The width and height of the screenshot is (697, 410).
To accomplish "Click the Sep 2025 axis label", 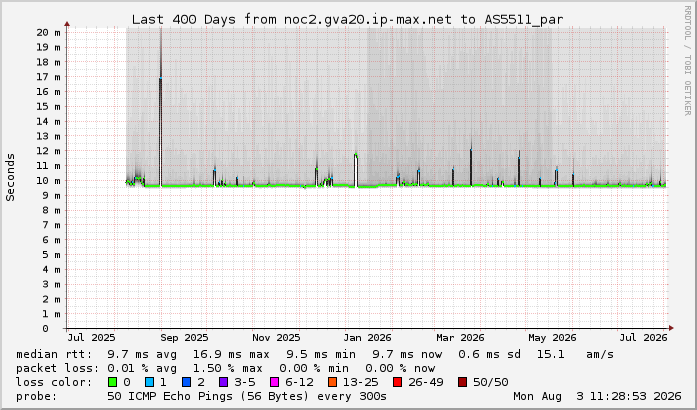I will tap(184, 338).
